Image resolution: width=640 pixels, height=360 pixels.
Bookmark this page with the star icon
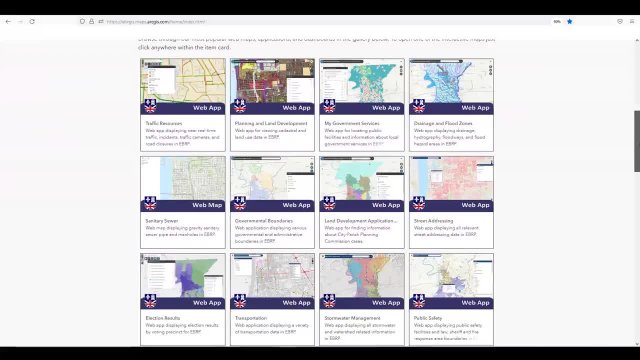pyautogui.click(x=569, y=22)
